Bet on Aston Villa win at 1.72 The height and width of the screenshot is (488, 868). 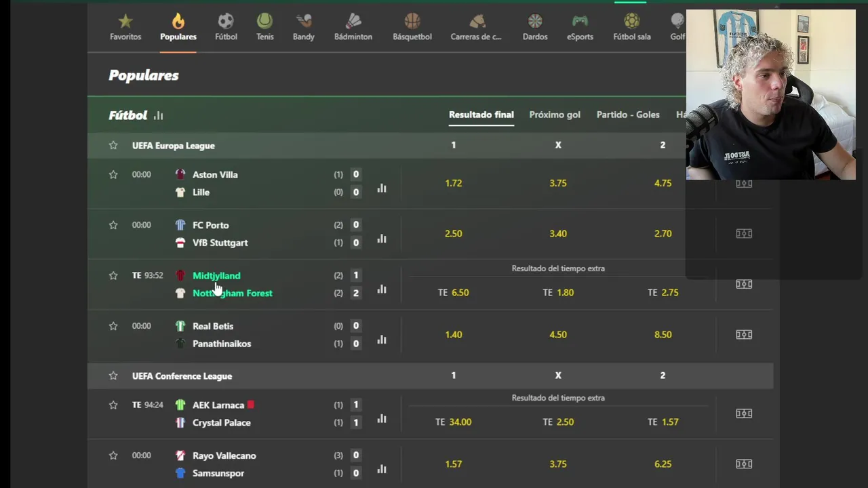454,183
